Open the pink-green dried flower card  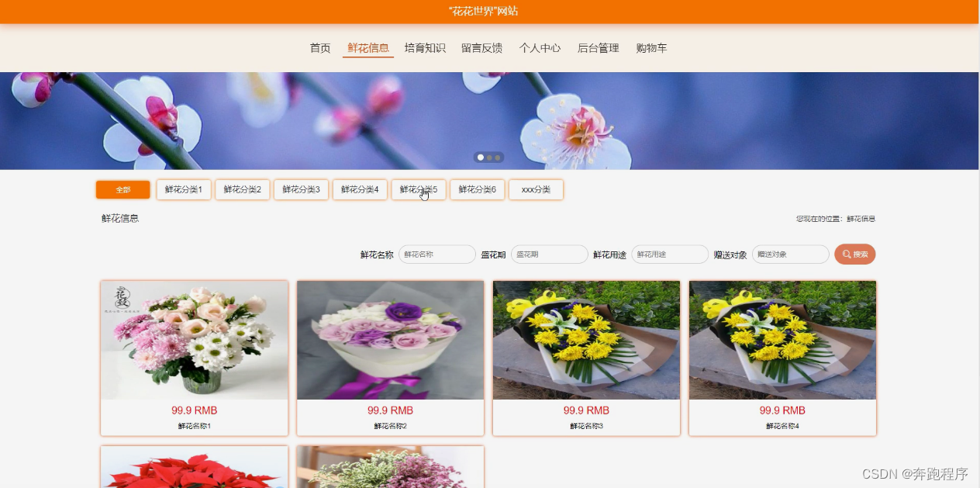pyautogui.click(x=391, y=467)
